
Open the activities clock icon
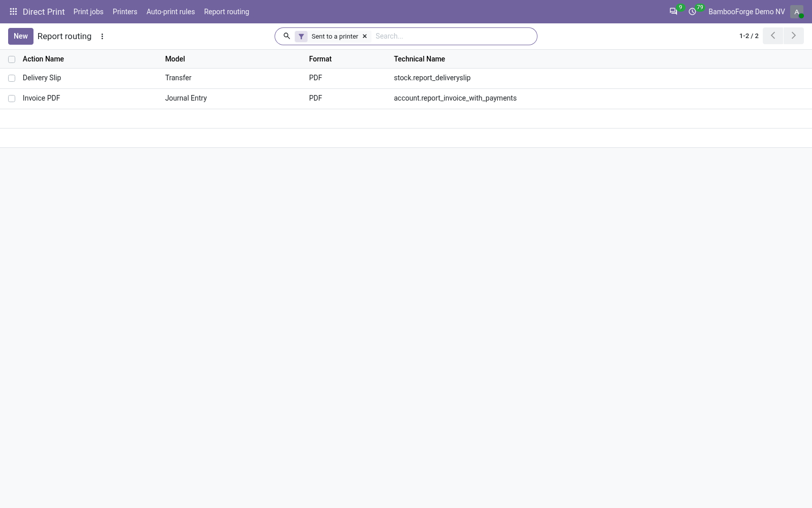point(692,12)
